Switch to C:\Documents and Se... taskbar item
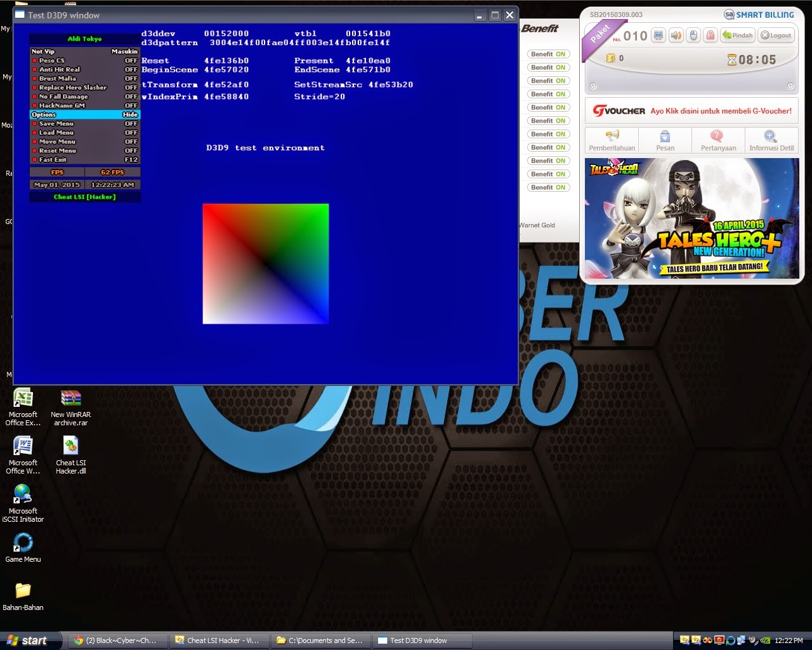 (x=320, y=640)
